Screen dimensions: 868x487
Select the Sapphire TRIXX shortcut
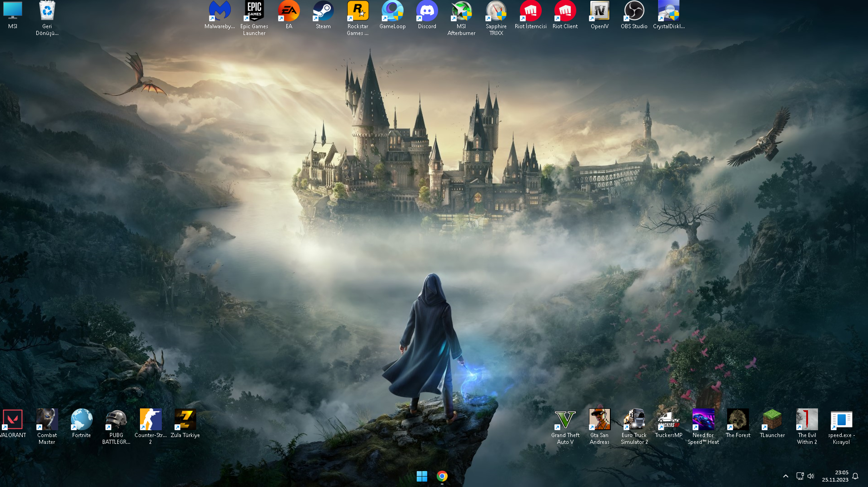coord(496,18)
